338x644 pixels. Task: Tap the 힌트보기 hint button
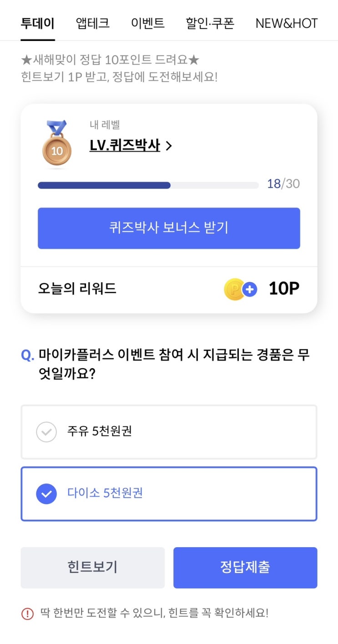[x=92, y=567]
